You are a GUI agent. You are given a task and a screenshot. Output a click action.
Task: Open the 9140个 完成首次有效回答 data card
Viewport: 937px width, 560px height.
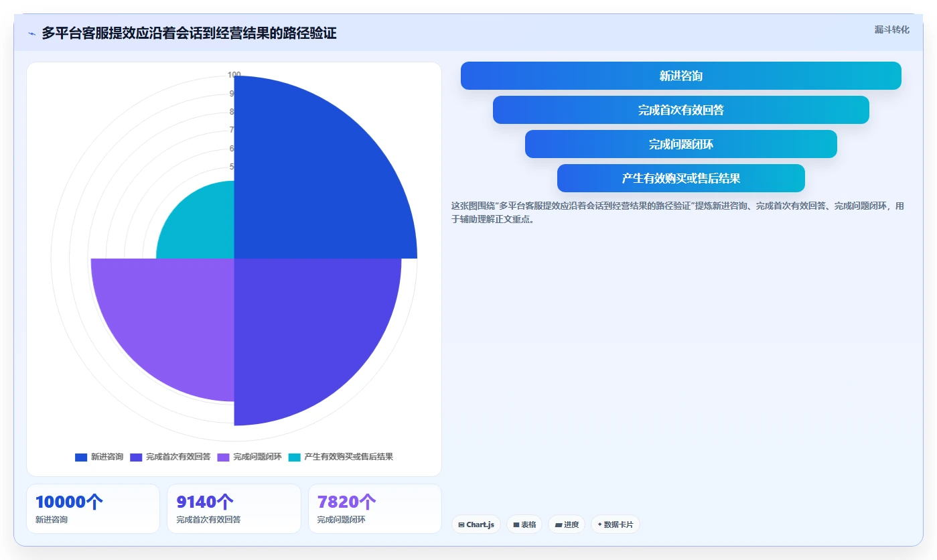coord(234,508)
